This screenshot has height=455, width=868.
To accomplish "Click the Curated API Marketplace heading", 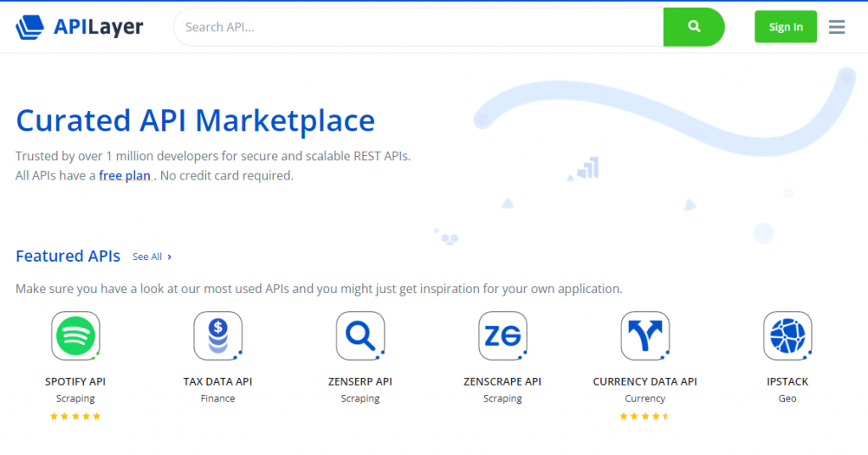I will click(x=196, y=120).
